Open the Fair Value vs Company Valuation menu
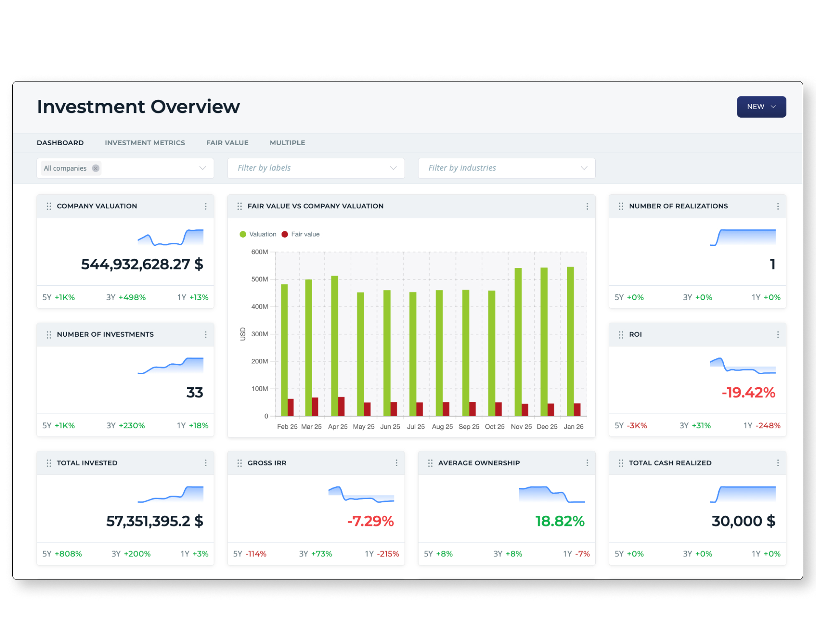This screenshot has height=644, width=816. tap(587, 206)
